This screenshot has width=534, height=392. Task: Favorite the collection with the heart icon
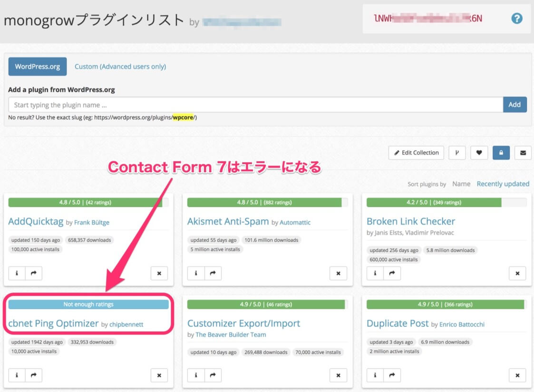tap(479, 153)
